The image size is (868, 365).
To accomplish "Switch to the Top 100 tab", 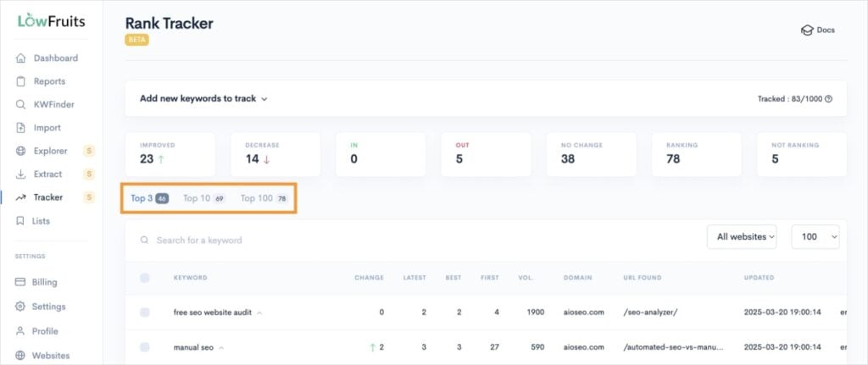I will tap(264, 198).
